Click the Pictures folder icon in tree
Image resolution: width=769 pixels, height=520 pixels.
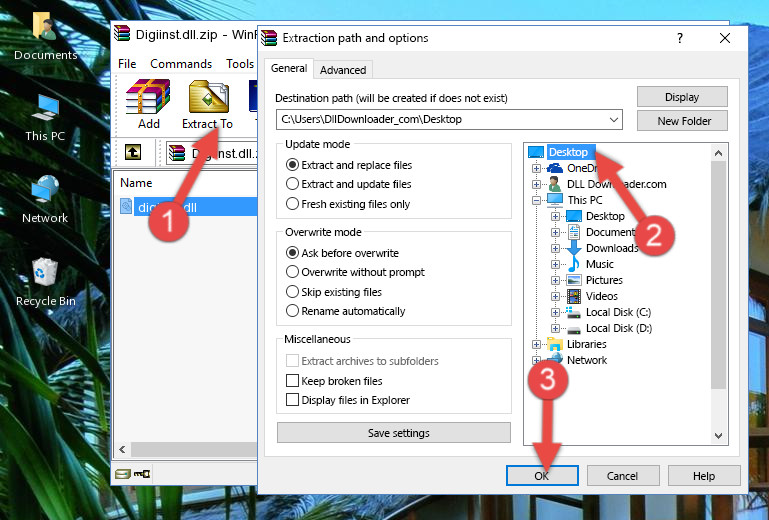coord(574,281)
